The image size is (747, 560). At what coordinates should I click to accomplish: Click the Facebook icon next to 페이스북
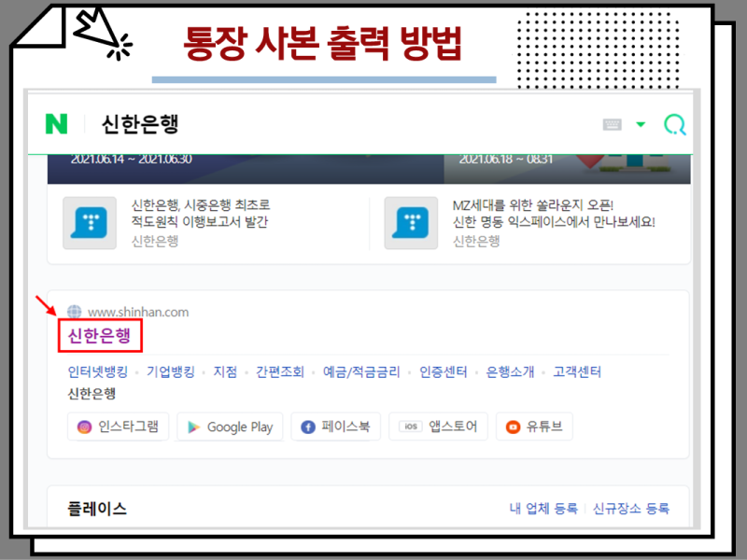307,427
